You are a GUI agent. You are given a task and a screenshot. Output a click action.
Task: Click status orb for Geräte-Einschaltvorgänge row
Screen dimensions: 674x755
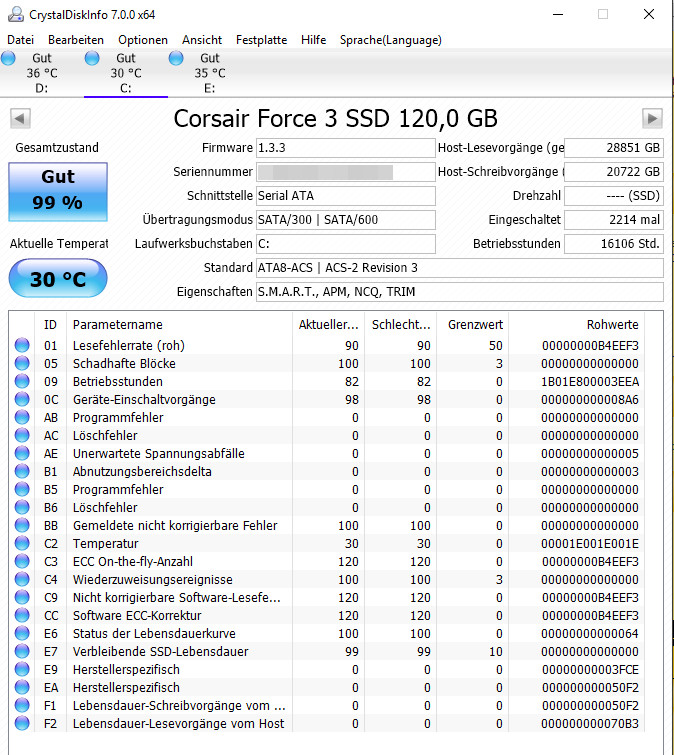(x=22, y=399)
